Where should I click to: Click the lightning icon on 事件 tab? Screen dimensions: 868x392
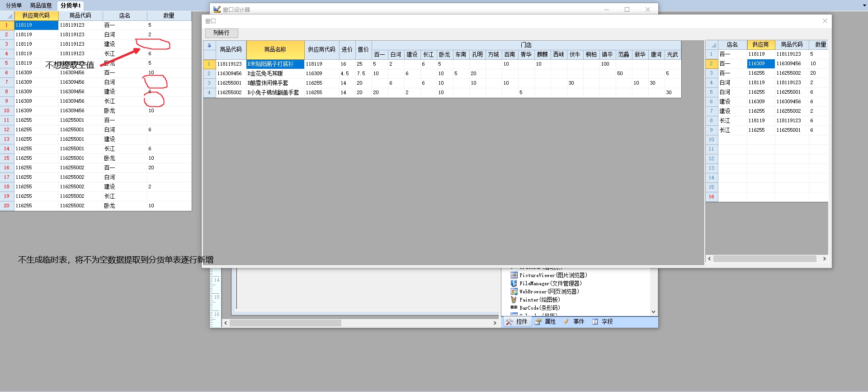click(566, 322)
